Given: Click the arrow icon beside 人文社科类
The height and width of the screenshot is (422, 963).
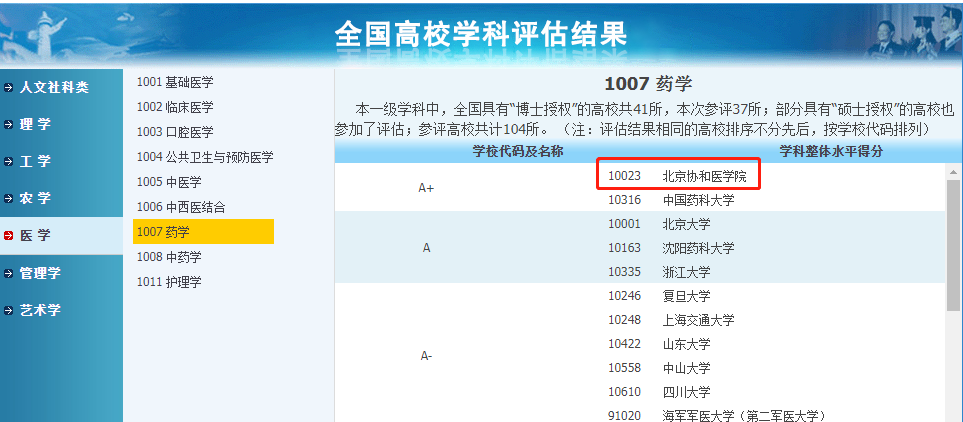Looking at the screenshot, I should [x=9, y=88].
